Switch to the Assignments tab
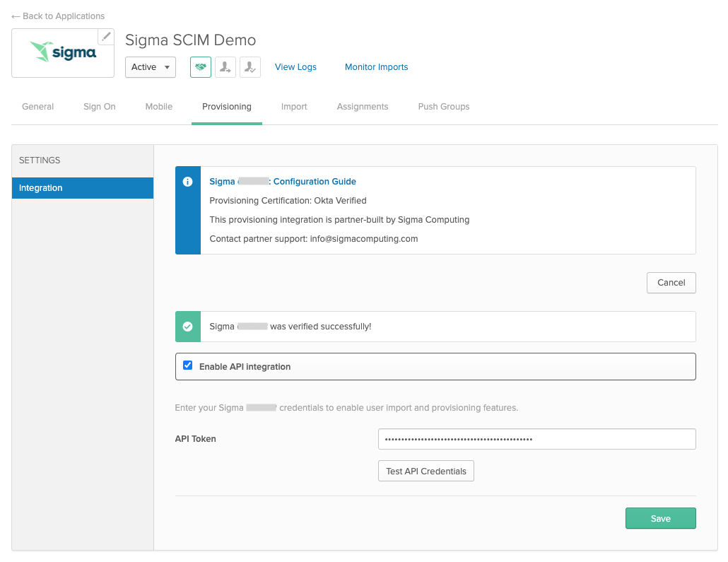This screenshot has height=562, width=728. click(363, 107)
